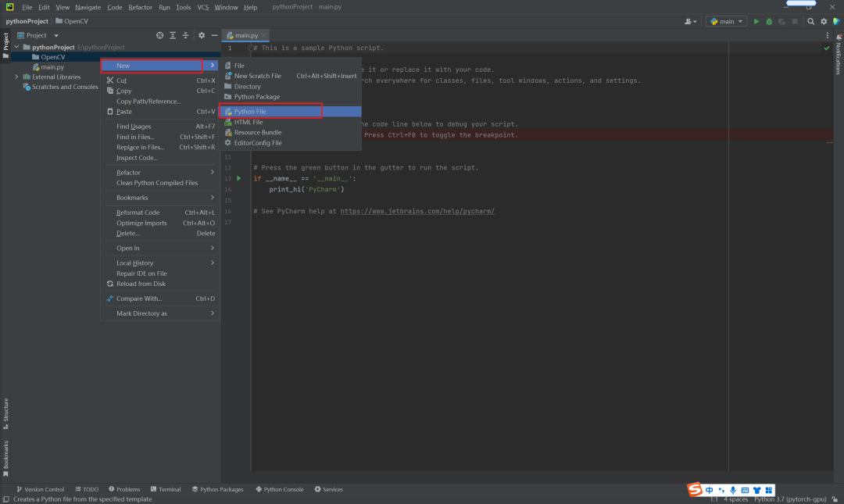Click the green inspection checkmark in editor
844x504 pixels.
(x=827, y=48)
